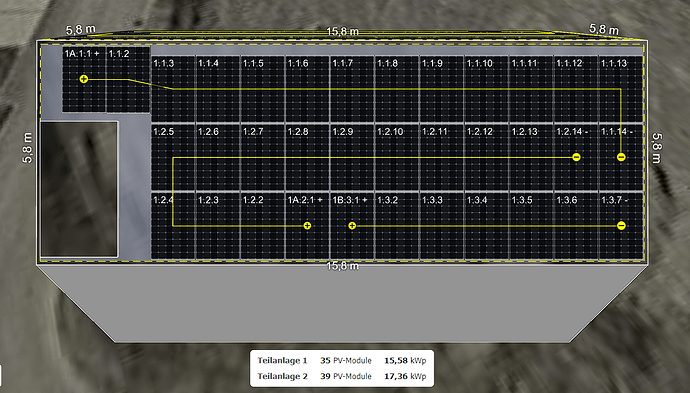
Task: Click the minus terminal on module 1:2.14
Action: click(576, 157)
